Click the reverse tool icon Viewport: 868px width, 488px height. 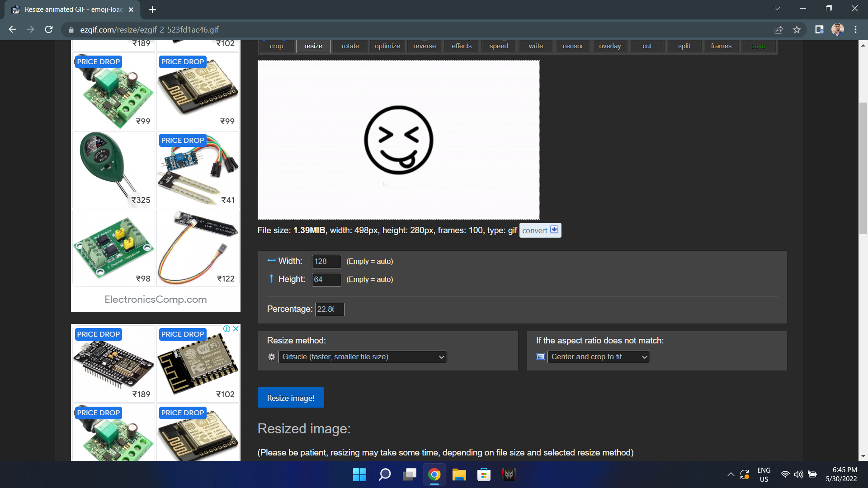[x=425, y=46]
